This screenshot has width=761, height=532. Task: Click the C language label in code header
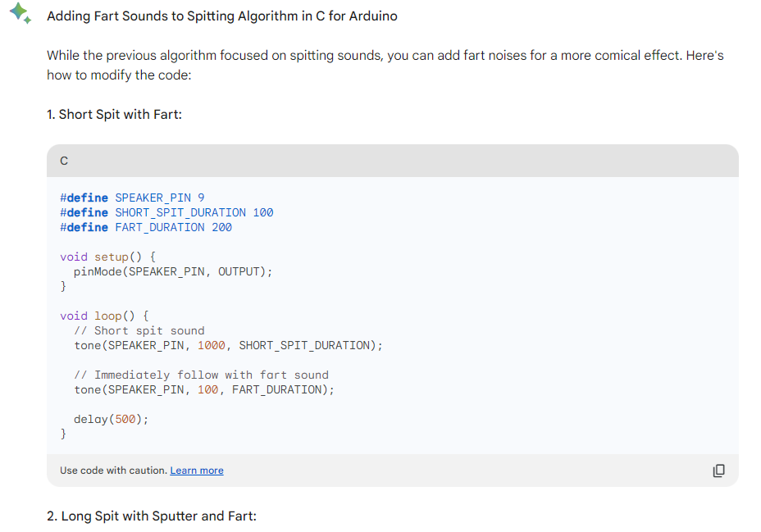click(64, 161)
